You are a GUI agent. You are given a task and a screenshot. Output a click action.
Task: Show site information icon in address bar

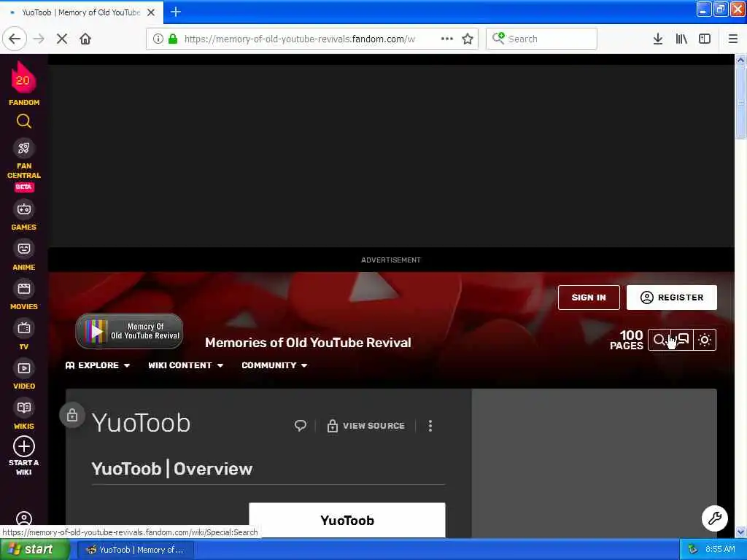pyautogui.click(x=158, y=39)
